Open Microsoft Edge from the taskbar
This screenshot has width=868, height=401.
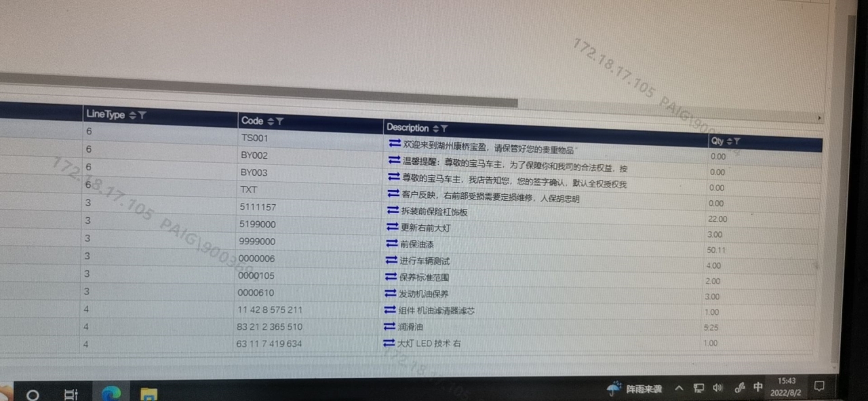[111, 393]
